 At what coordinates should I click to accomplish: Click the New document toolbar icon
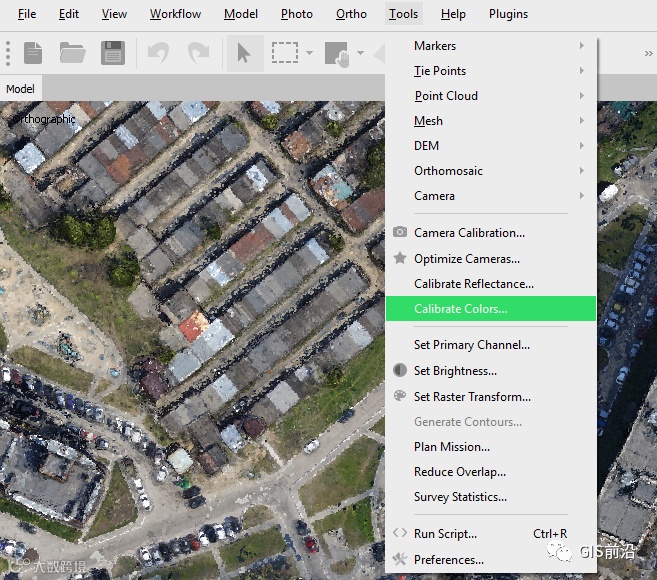34,53
